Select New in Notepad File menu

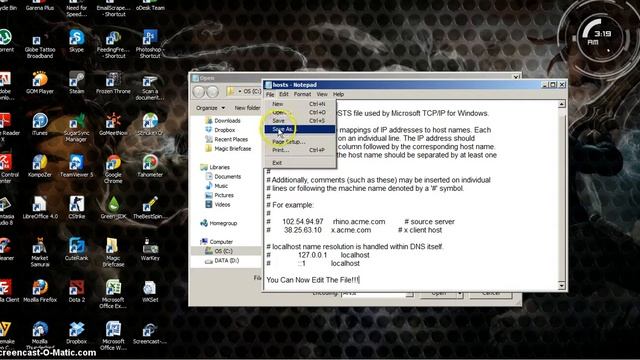(300, 104)
